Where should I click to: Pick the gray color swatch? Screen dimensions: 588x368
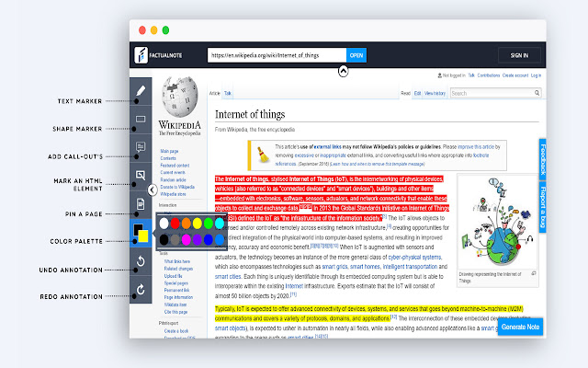(x=175, y=239)
